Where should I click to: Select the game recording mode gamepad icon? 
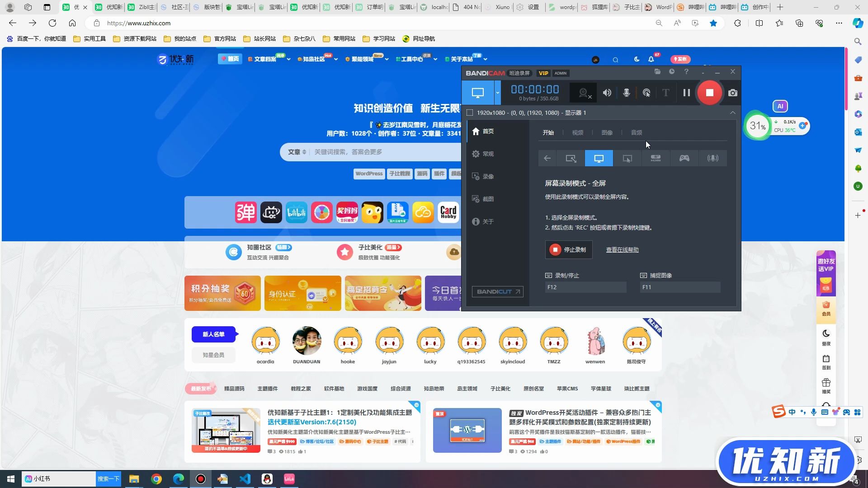point(684,158)
